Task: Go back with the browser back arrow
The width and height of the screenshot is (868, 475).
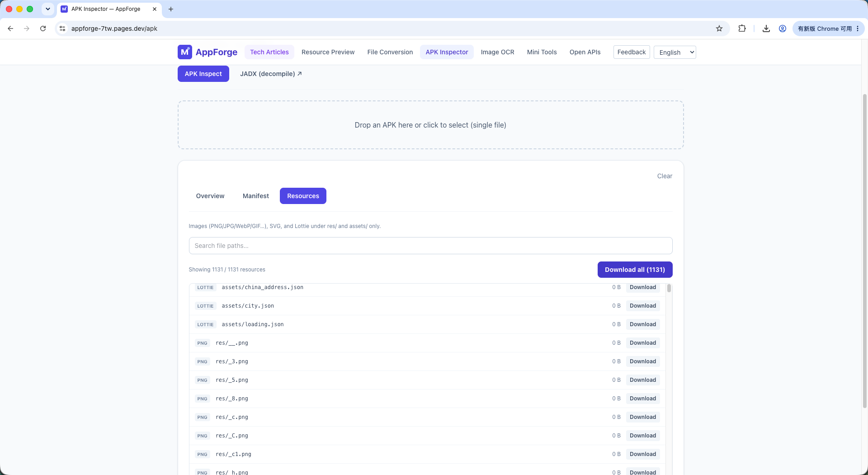Action: tap(10, 28)
